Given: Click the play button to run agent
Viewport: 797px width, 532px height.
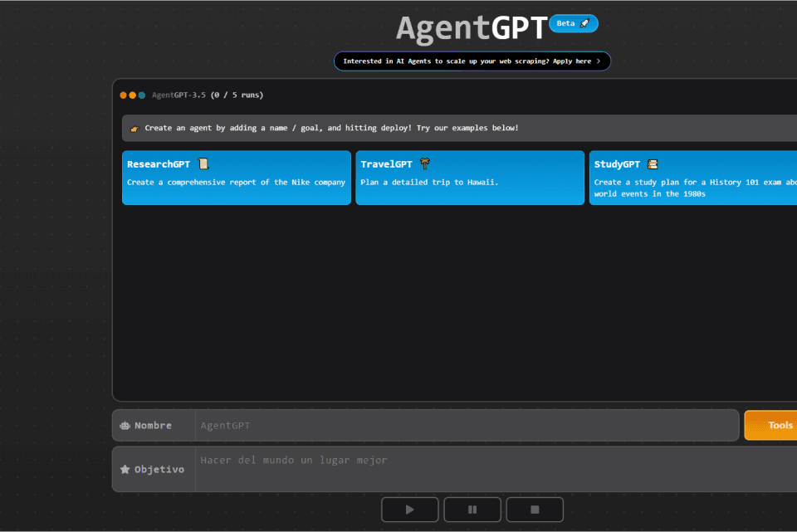Looking at the screenshot, I should (x=409, y=509).
